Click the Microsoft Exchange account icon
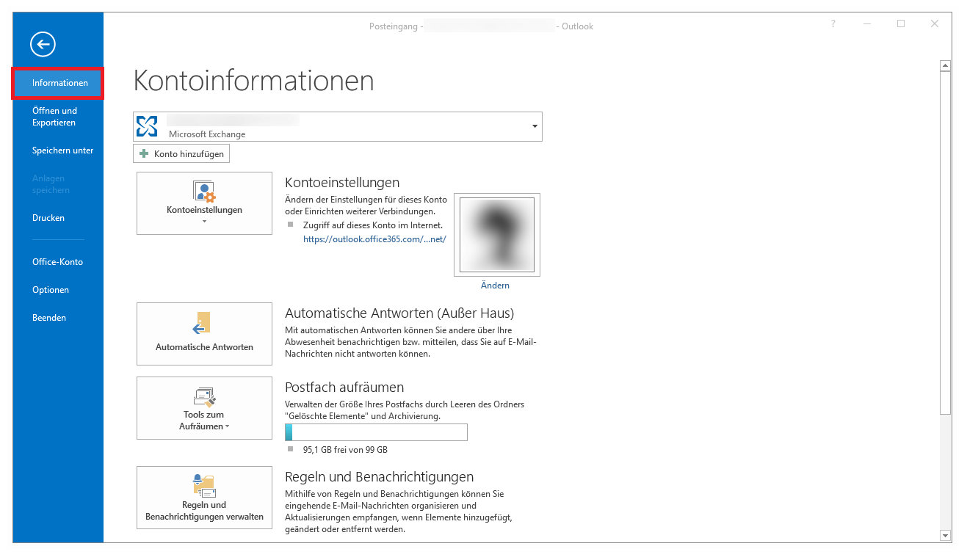The width and height of the screenshot is (967, 560). coord(147,126)
